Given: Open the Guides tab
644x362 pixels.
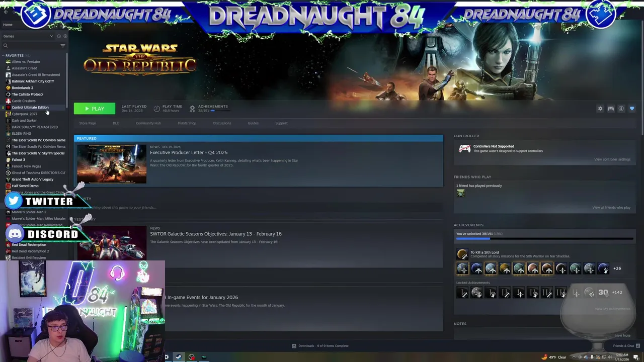Looking at the screenshot, I should (253, 123).
